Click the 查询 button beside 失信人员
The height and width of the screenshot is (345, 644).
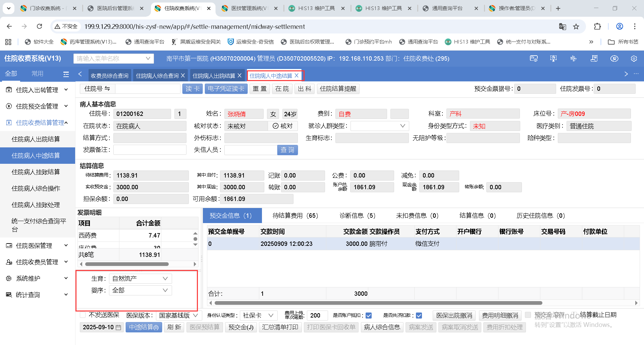287,150
